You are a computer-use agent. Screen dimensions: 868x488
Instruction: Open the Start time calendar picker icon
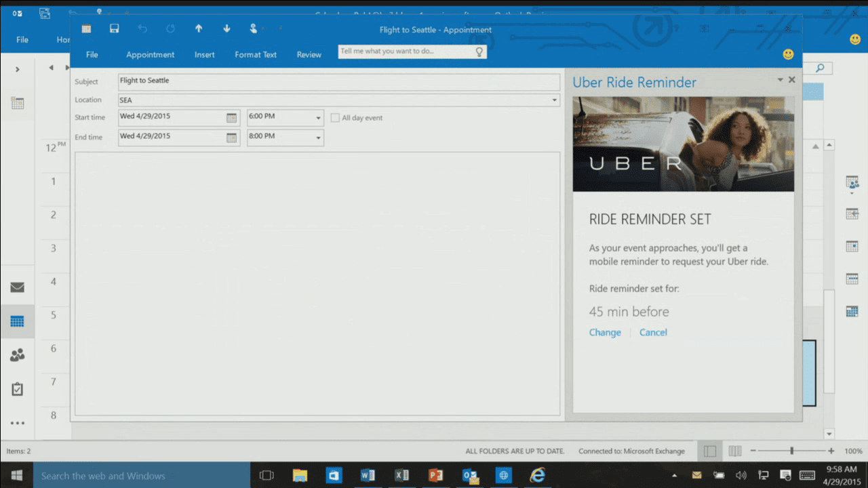tap(231, 117)
